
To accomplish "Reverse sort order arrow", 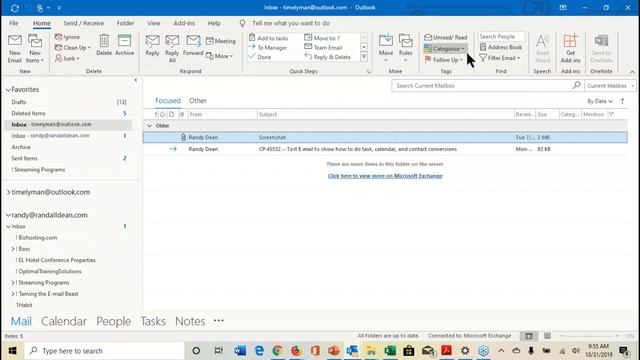I will [x=622, y=101].
